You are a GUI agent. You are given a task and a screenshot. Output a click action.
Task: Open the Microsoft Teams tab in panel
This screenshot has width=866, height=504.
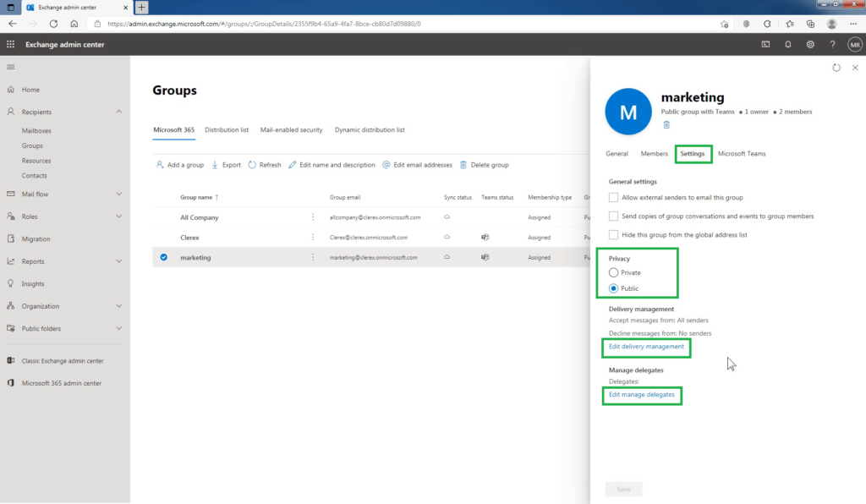[742, 153]
